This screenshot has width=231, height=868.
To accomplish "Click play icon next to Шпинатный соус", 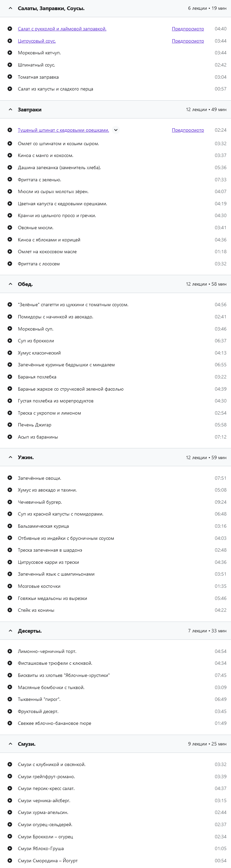I will 10,65.
